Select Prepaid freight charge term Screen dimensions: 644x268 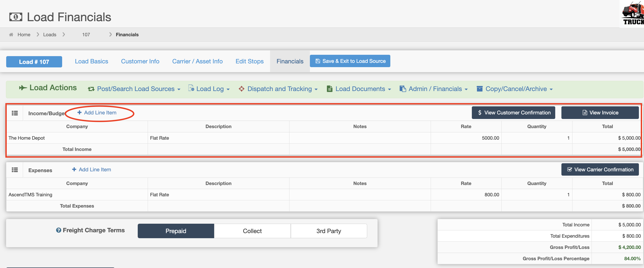coord(176,231)
